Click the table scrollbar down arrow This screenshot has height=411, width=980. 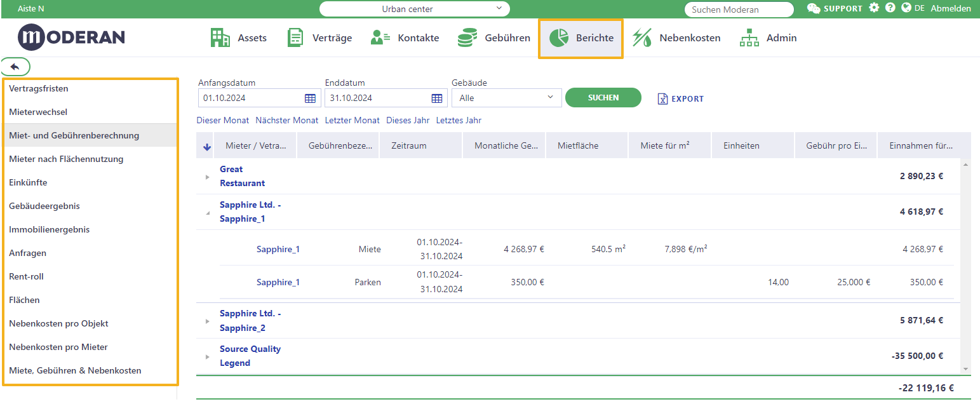(x=966, y=368)
